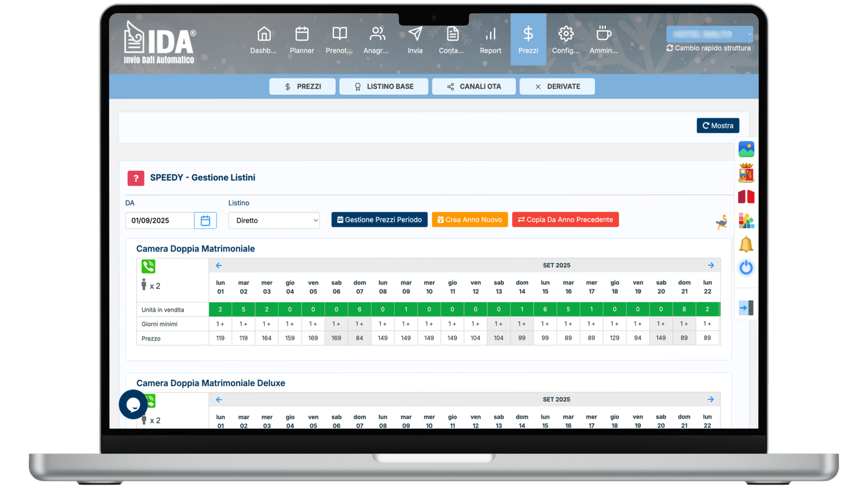
Task: Open the color palette icon in right sidebar
Action: pos(746,220)
